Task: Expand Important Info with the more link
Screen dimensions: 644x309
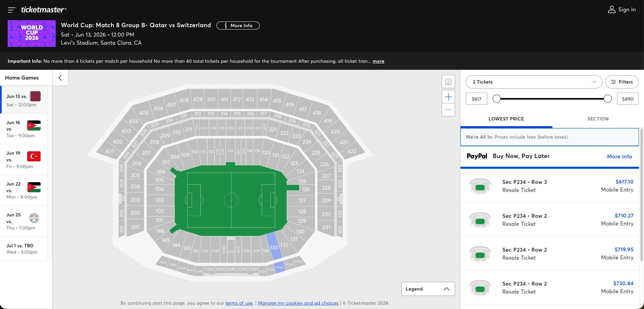Action: tap(378, 61)
